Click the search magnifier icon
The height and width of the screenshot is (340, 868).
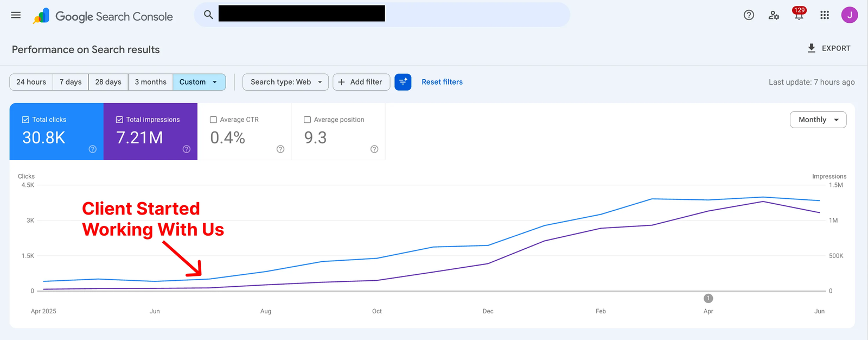click(x=208, y=15)
